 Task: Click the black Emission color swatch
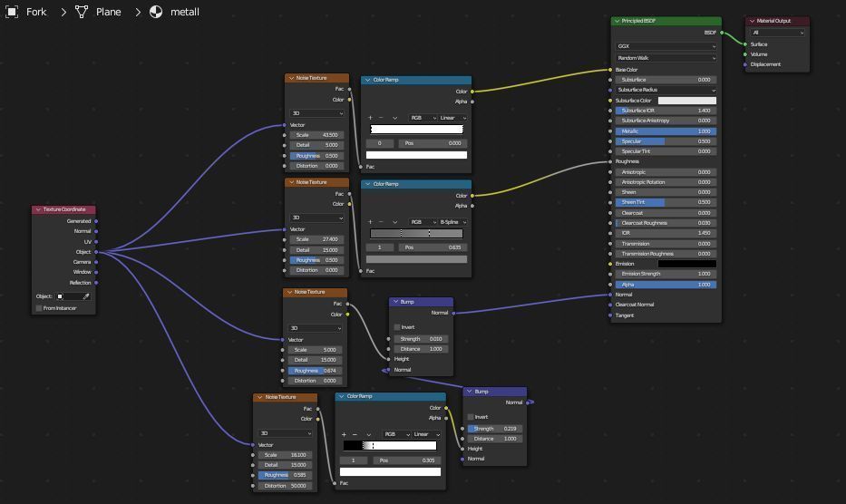click(x=686, y=264)
